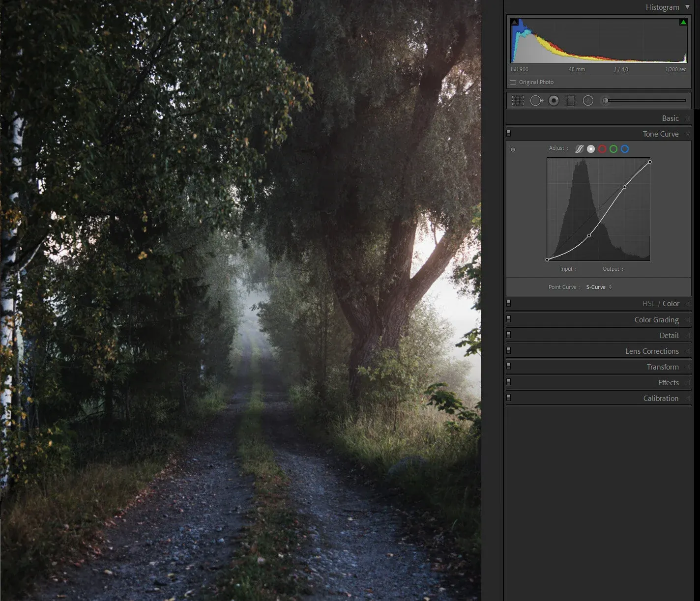Open the Point Curve S-Curve dropdown
Image resolution: width=700 pixels, height=601 pixels.
click(599, 287)
